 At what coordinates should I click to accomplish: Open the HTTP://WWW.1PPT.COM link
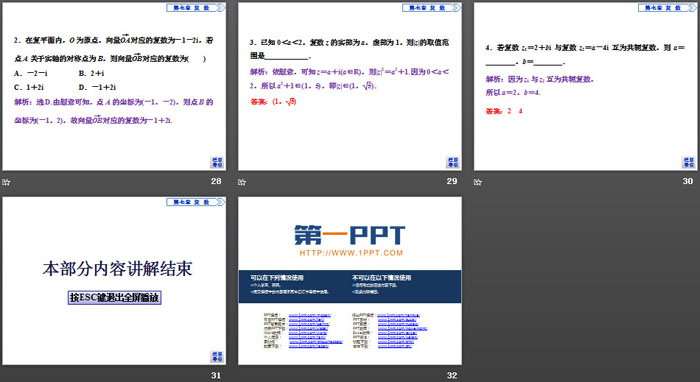(351, 253)
